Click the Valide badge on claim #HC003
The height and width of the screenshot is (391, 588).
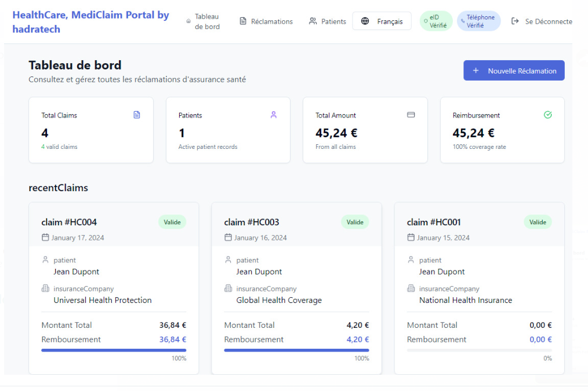[355, 222]
